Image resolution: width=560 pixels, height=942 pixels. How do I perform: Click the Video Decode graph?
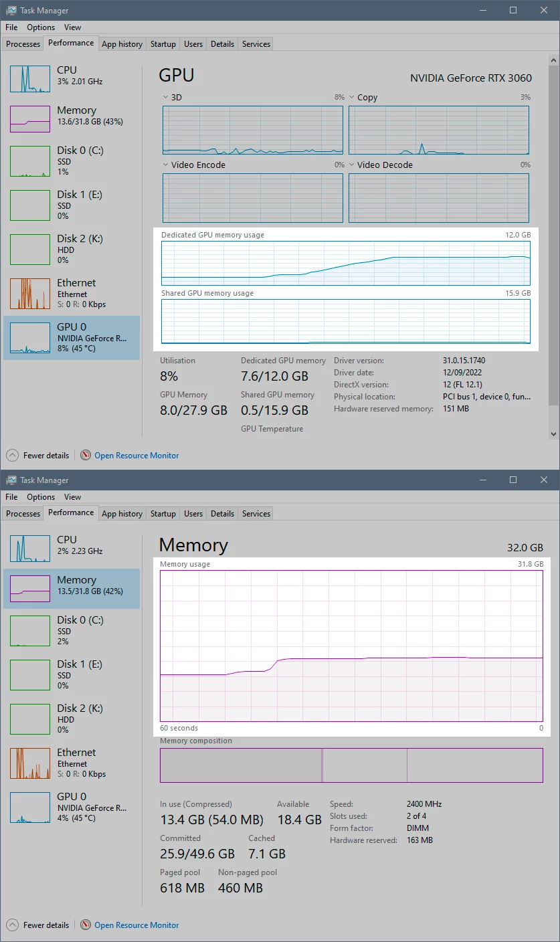point(439,198)
